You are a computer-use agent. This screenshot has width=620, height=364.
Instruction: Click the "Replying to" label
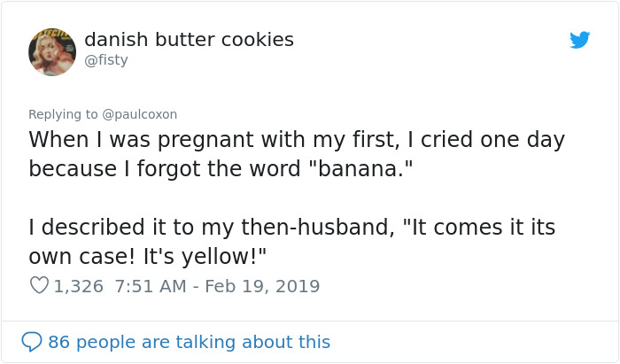64,114
